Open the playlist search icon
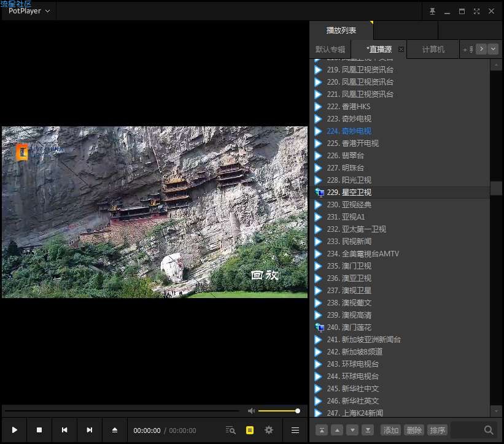The width and height of the screenshot is (504, 444). point(230,430)
